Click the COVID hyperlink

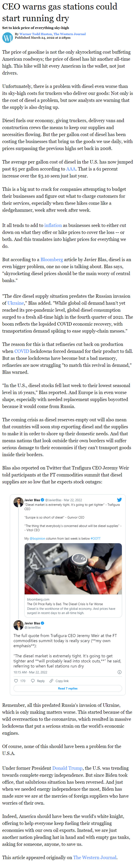tap(22, 351)
